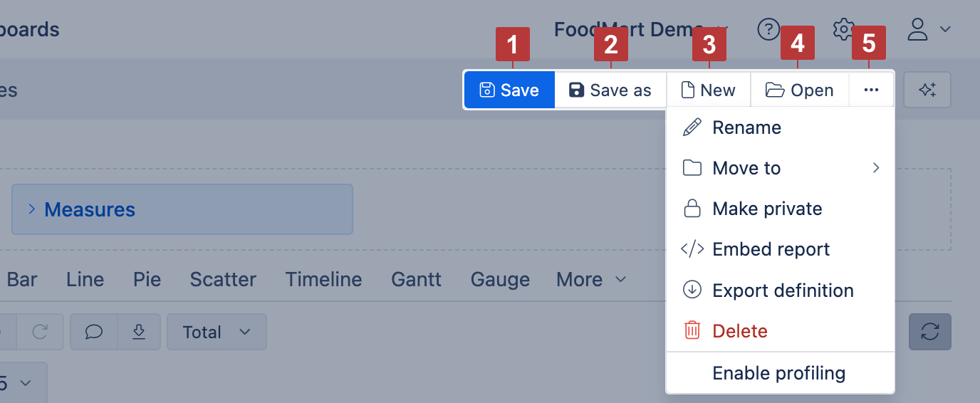Click the three-dots more actions button
Image resolution: width=980 pixels, height=403 pixels.
coord(871,90)
